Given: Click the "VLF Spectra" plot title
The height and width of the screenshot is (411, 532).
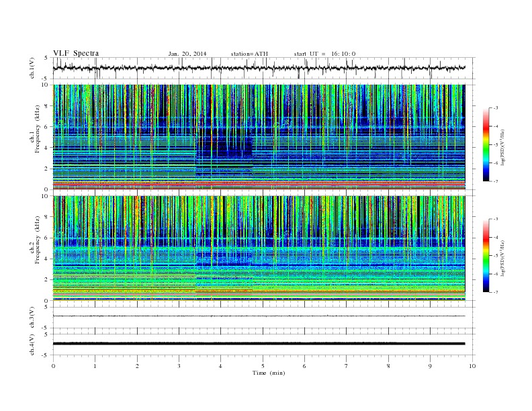Looking at the screenshot, I should tap(76, 53).
